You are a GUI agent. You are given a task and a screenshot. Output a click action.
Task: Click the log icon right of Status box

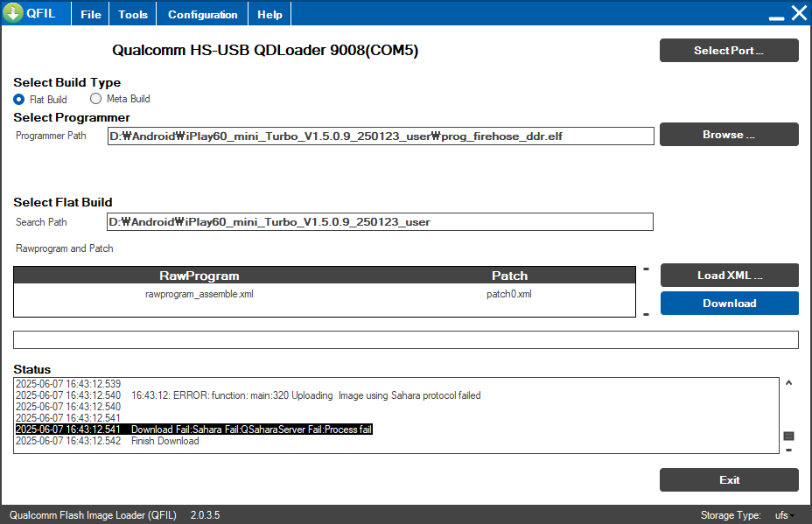point(788,436)
